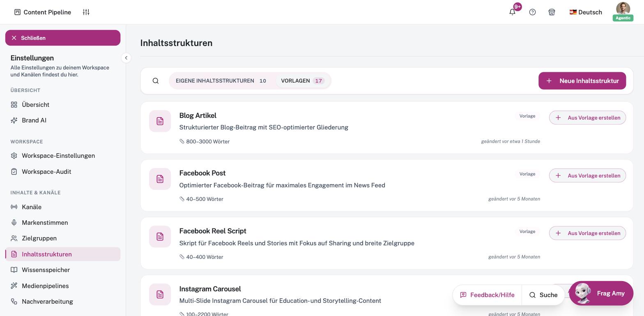Click the Instagram Carousel document icon
This screenshot has height=316, width=644.
point(160,295)
